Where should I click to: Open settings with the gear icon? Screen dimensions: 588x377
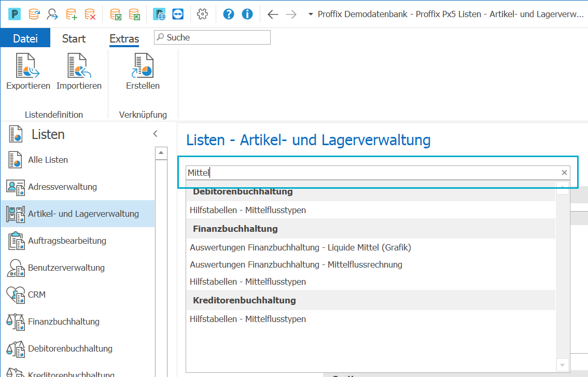(x=203, y=14)
